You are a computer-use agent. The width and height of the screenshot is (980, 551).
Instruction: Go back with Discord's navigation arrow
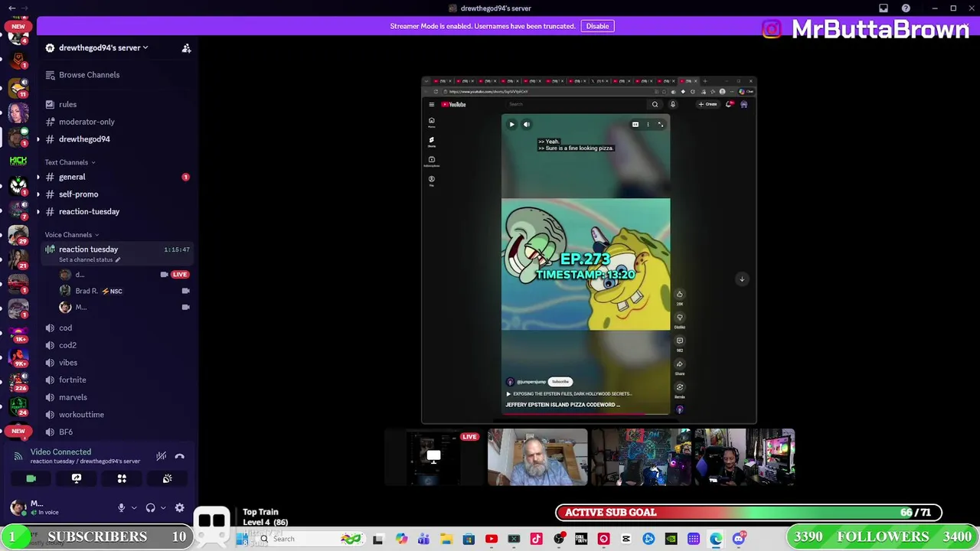[x=11, y=8]
